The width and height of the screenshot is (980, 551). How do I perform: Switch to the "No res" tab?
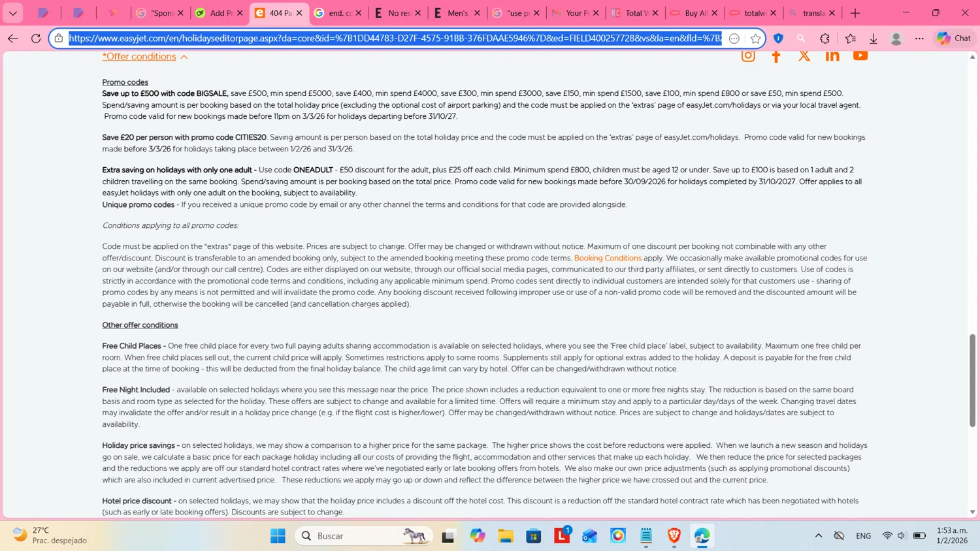pyautogui.click(x=397, y=13)
